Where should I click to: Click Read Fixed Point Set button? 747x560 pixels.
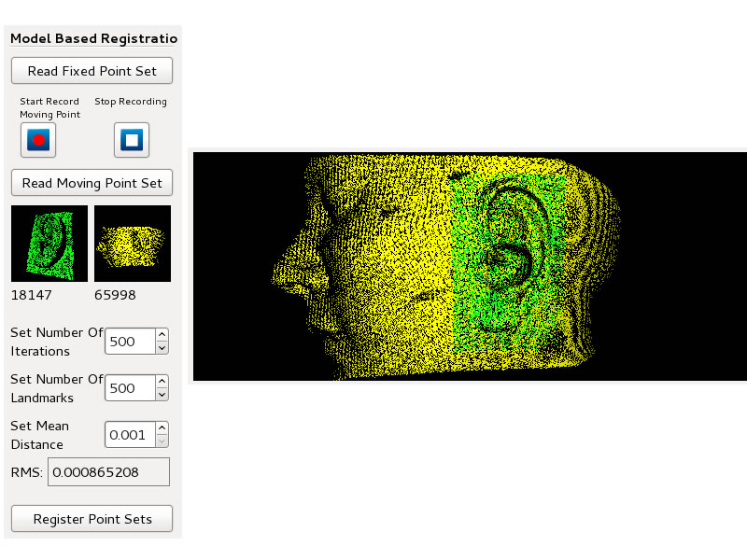(92, 71)
